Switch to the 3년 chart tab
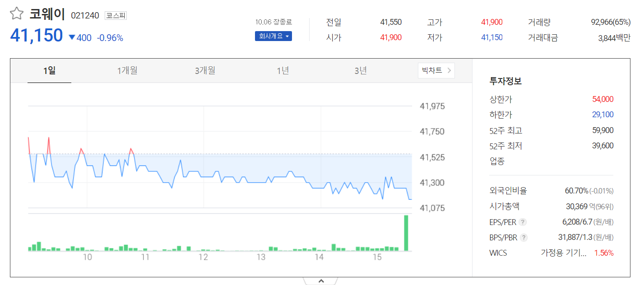This screenshot has height=285, width=644. point(361,71)
